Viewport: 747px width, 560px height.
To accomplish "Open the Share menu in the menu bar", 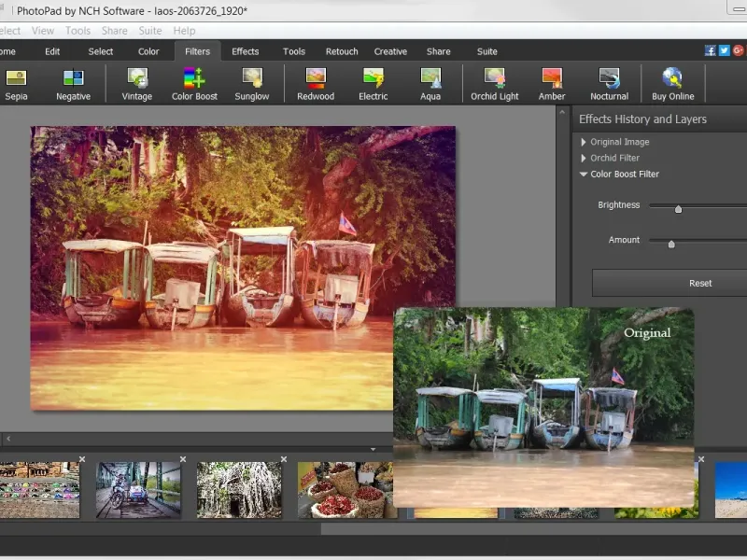I will point(114,31).
